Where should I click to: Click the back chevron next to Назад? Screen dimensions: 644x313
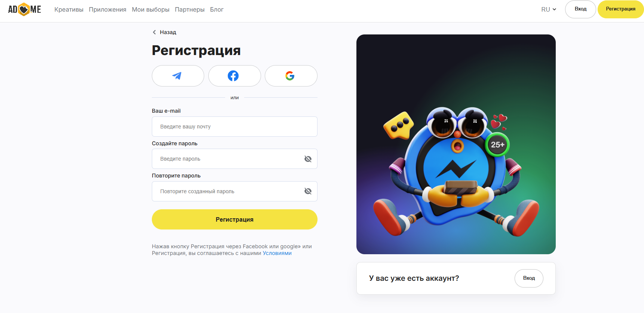point(154,32)
